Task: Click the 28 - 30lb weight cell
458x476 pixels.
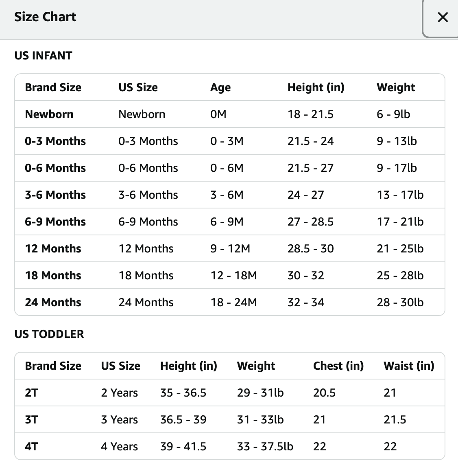Action: tap(400, 302)
